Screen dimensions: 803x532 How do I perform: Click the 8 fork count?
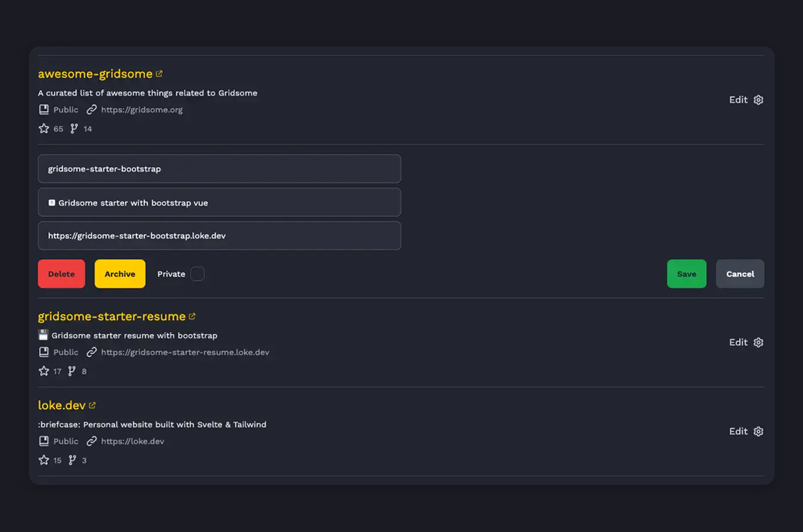coord(84,372)
